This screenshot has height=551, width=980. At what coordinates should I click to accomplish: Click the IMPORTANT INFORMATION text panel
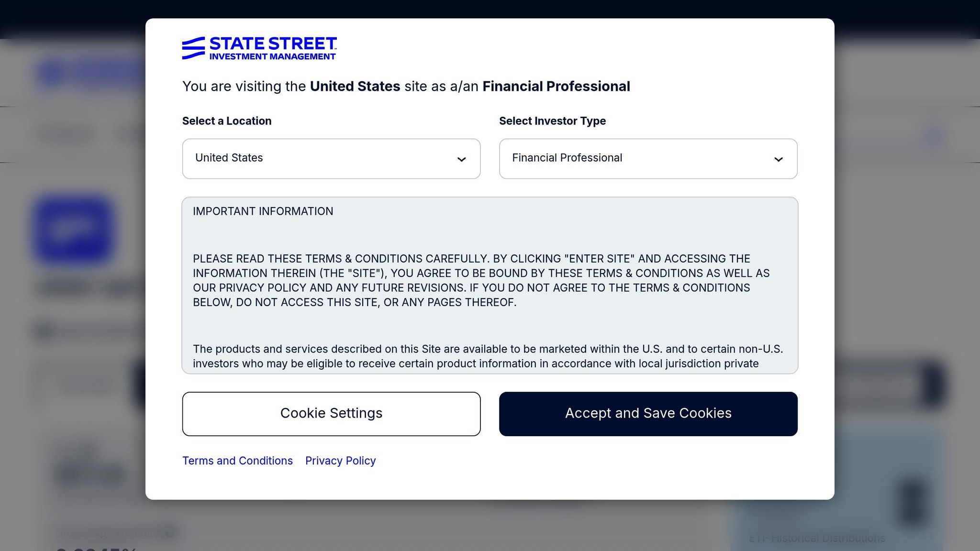point(489,285)
